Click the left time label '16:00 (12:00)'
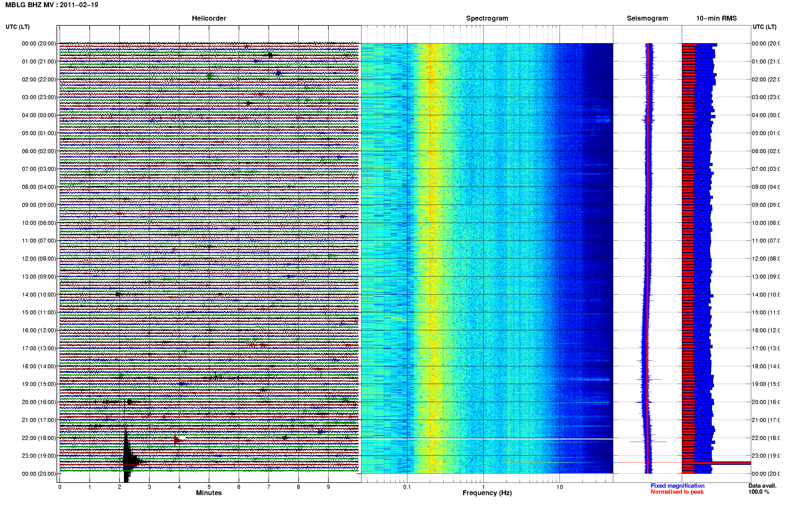The image size is (812, 508). tap(39, 330)
